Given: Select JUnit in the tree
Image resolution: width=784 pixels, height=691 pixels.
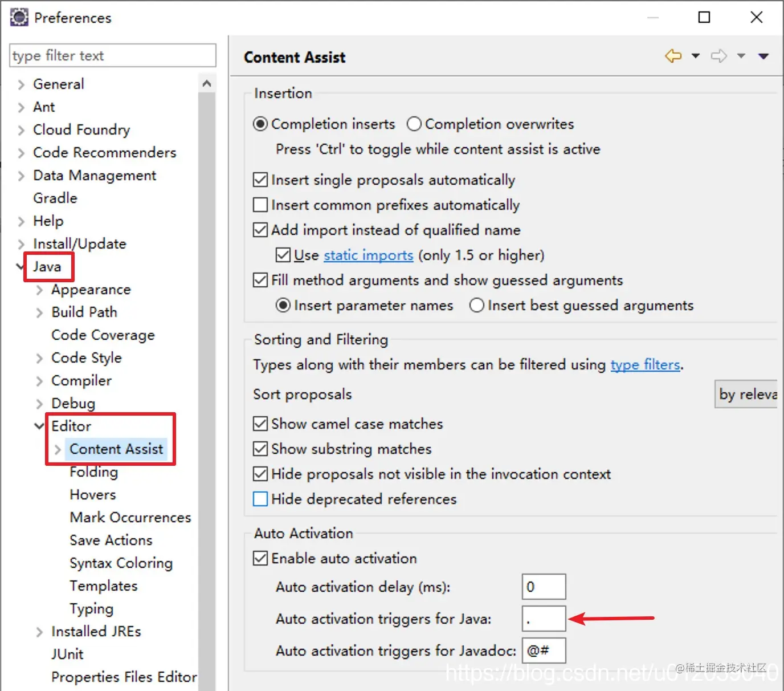Looking at the screenshot, I should coord(67,654).
